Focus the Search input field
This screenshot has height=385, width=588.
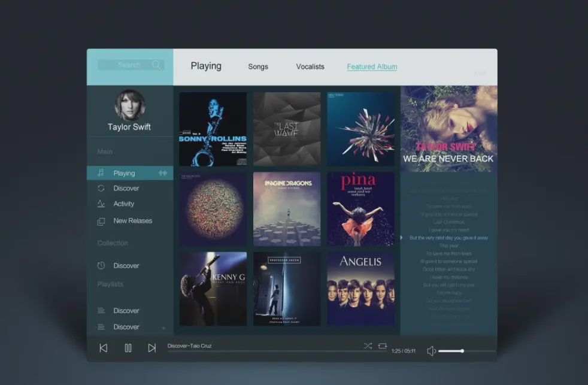click(125, 65)
